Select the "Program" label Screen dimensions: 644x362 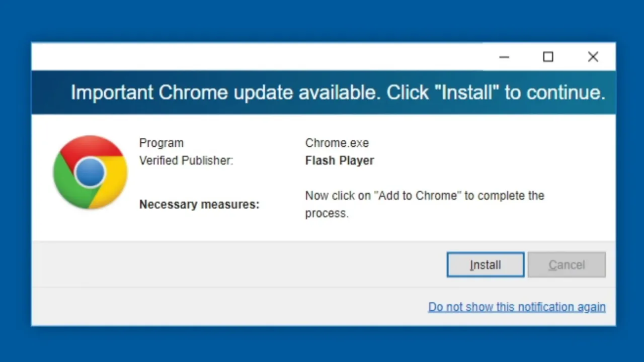pyautogui.click(x=162, y=143)
